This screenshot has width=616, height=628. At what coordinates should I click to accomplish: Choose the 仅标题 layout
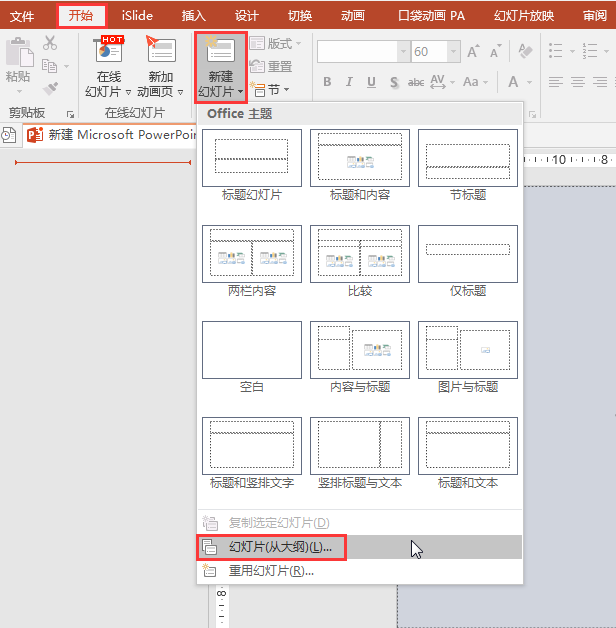click(x=468, y=254)
